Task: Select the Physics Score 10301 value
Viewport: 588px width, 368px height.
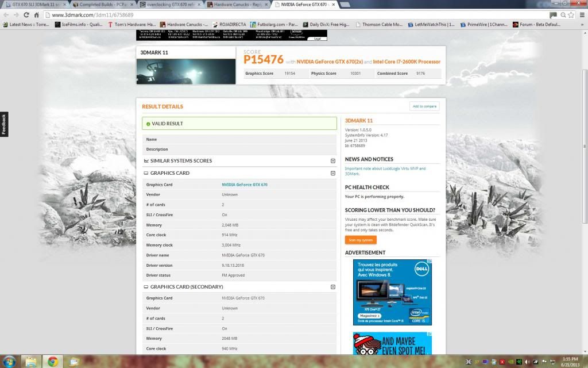Action: point(355,74)
